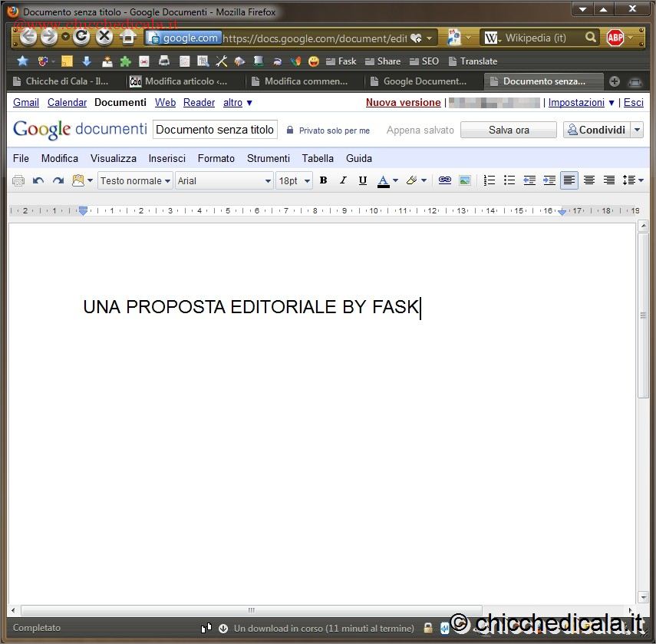Screen dimensions: 656x644
Task: Insert a link using the chain icon
Action: click(444, 180)
